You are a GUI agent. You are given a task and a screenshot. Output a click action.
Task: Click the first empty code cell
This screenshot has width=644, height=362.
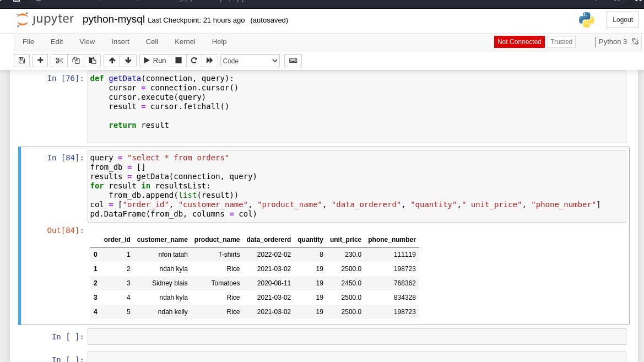pos(356,337)
